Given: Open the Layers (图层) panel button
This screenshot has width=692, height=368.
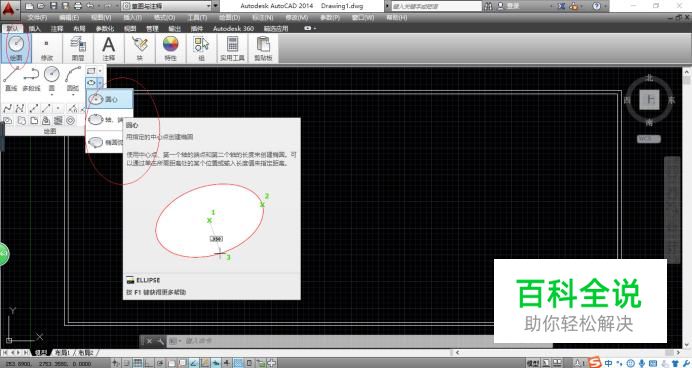Looking at the screenshot, I should pos(78,48).
